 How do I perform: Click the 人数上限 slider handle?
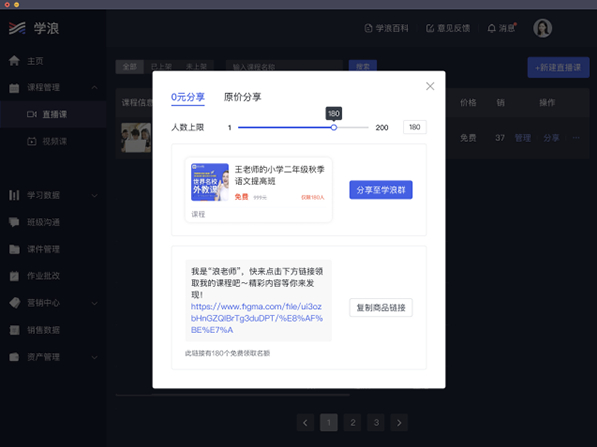tap(334, 128)
